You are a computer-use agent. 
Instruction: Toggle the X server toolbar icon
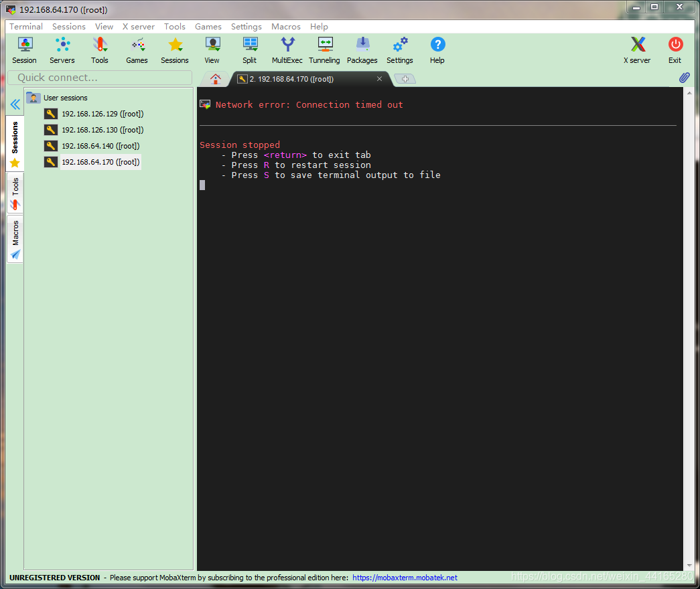[637, 50]
